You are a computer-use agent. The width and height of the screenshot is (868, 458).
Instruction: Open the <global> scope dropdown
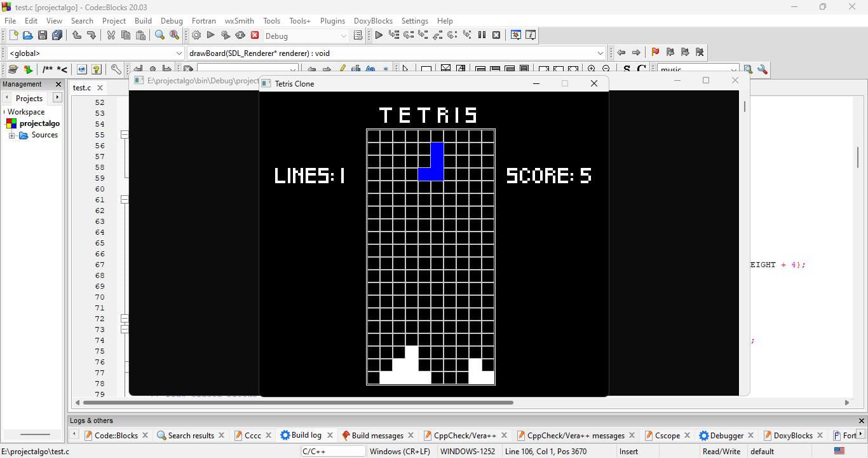click(x=179, y=53)
